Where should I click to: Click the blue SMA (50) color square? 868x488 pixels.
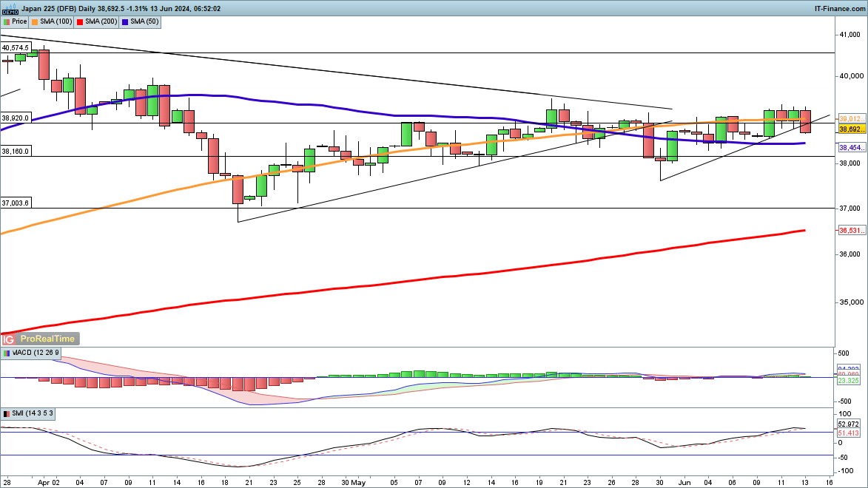point(124,21)
